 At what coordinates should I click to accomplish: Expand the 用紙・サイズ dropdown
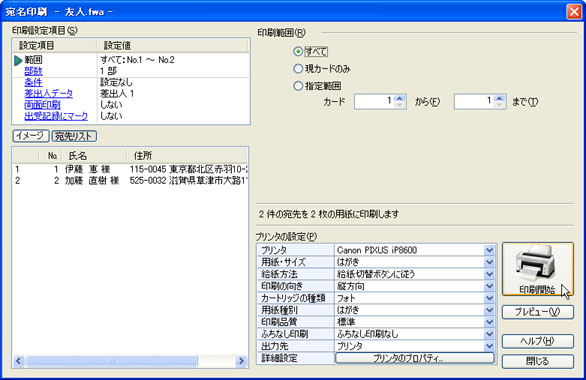(489, 262)
